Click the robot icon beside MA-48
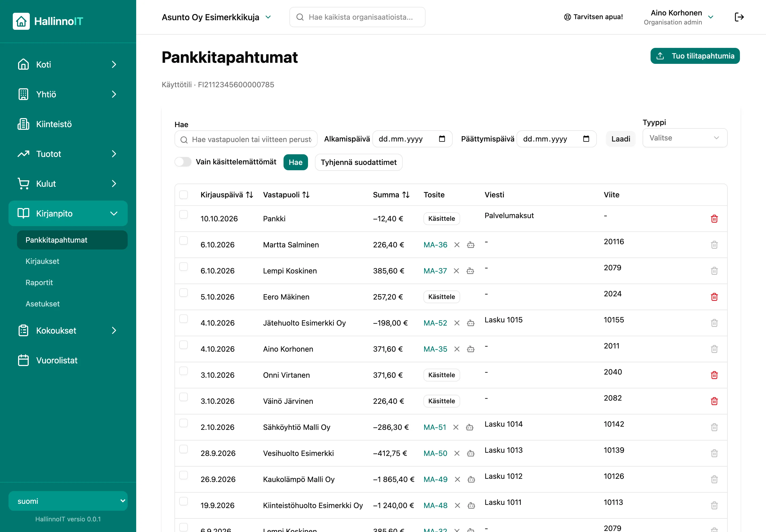This screenshot has height=532, width=766. 471,505
